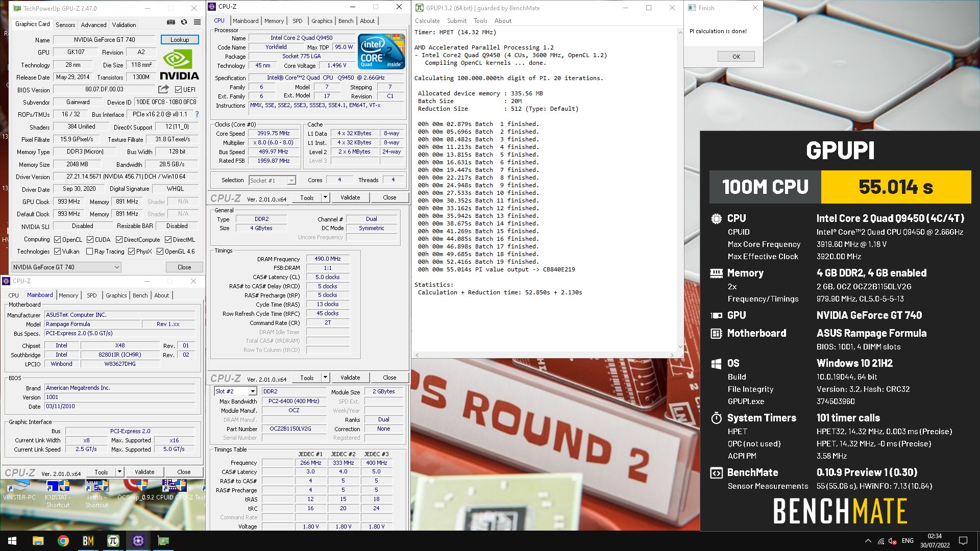Click Validate in the CPU-Z Mainboard window
The width and height of the screenshot is (980, 551).
point(144,472)
